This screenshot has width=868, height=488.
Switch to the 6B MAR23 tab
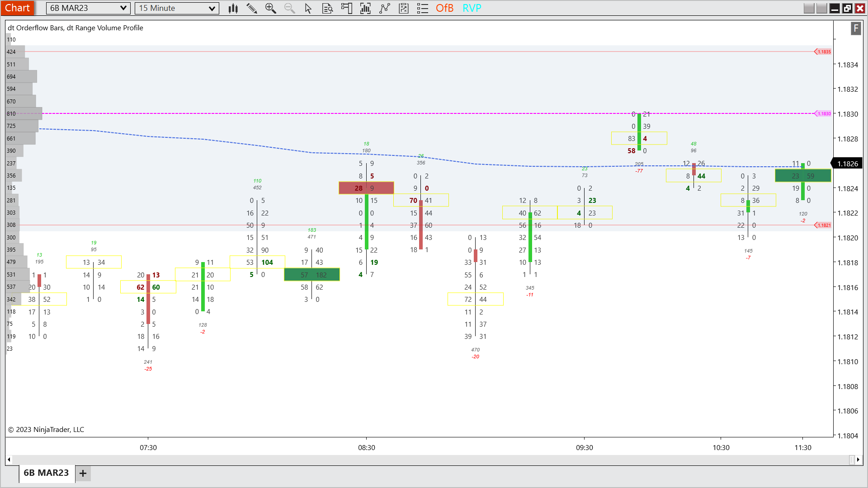pos(46,473)
